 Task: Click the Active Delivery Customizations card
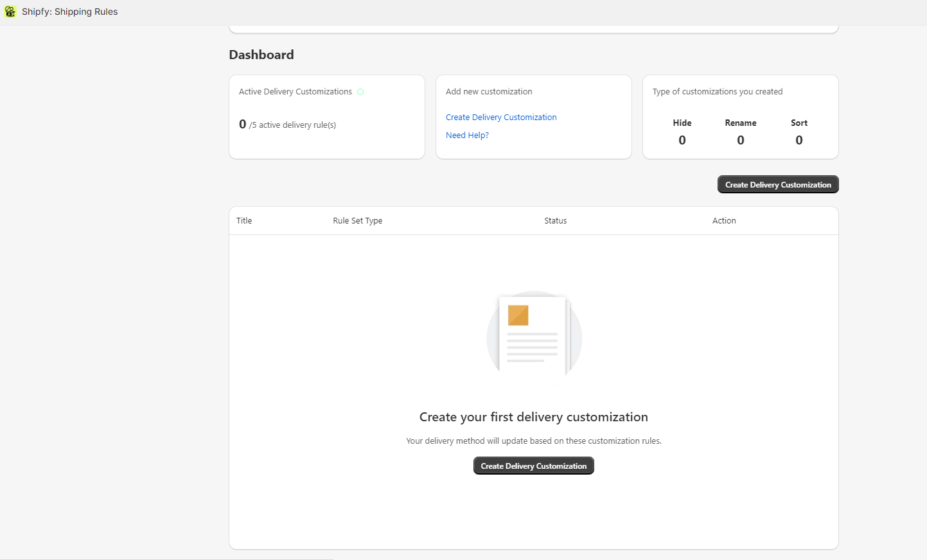pos(326,116)
